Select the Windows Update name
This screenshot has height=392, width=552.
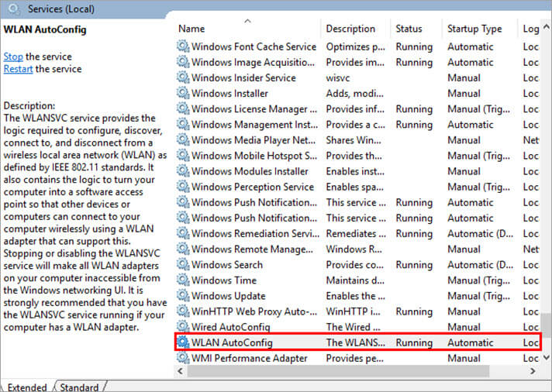point(229,296)
